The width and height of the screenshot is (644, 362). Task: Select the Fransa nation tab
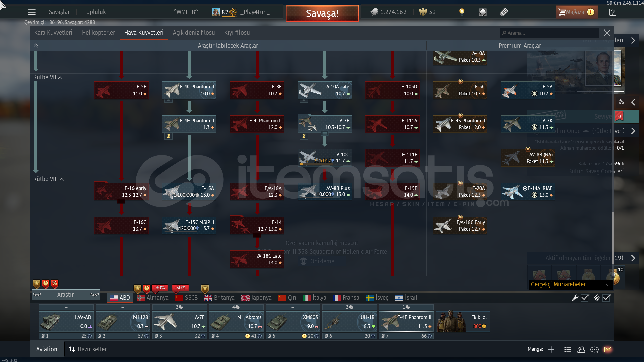pos(346,298)
